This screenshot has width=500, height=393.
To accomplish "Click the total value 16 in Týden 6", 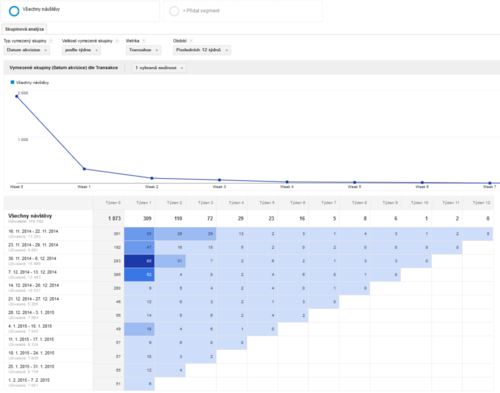I will click(302, 219).
